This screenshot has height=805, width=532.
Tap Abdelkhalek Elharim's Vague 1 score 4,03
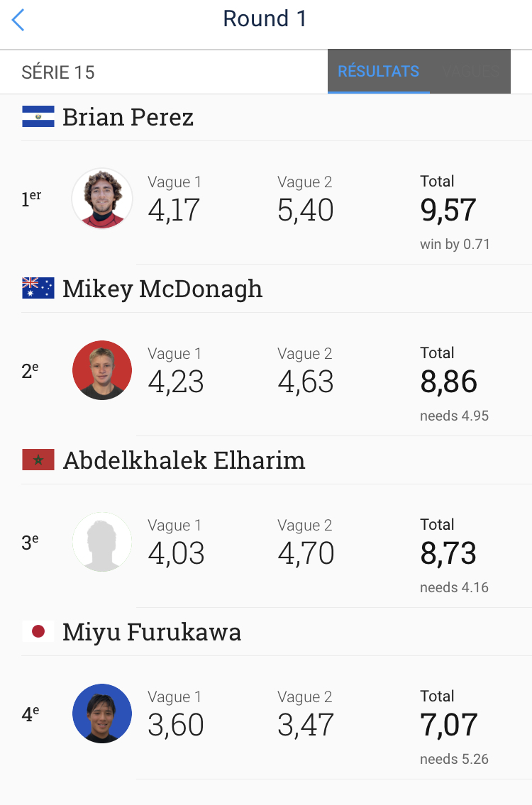pyautogui.click(x=176, y=554)
